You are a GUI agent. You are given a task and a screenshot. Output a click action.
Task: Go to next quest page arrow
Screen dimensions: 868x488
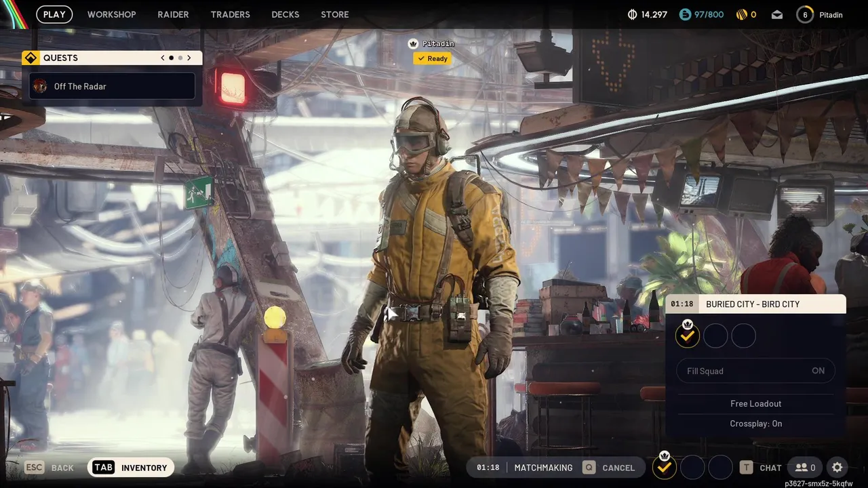(189, 58)
